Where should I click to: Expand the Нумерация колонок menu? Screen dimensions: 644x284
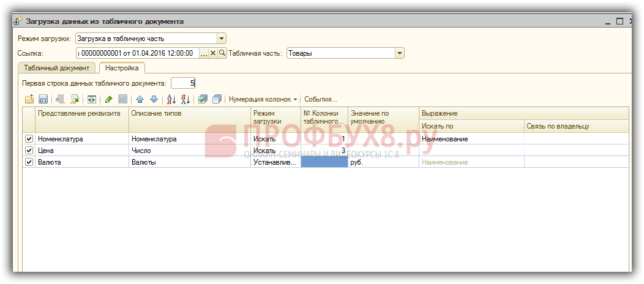tap(263, 99)
